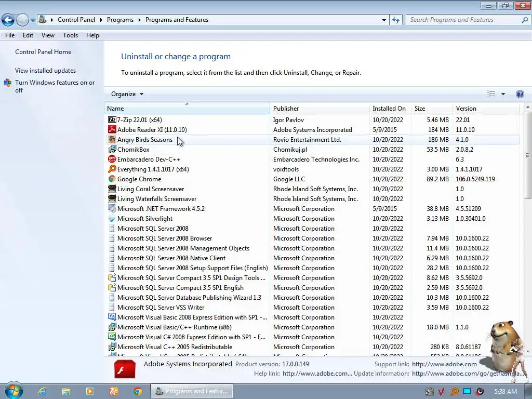This screenshot has width=532, height=399.
Task: Click the Microsoft .NET Framework icon
Action: [112, 208]
